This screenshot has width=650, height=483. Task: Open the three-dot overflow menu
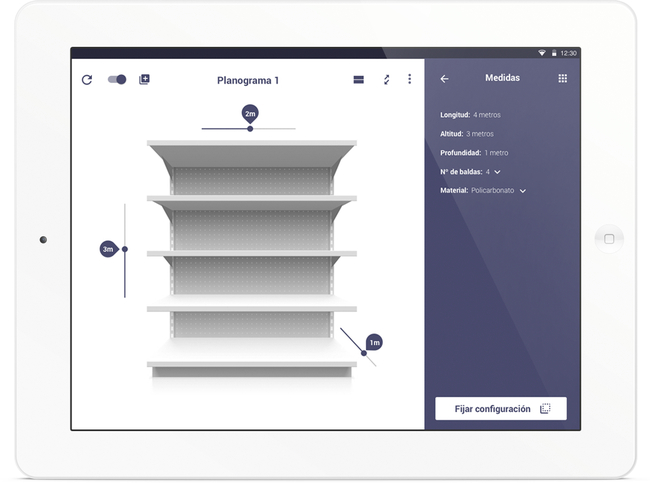click(x=410, y=79)
